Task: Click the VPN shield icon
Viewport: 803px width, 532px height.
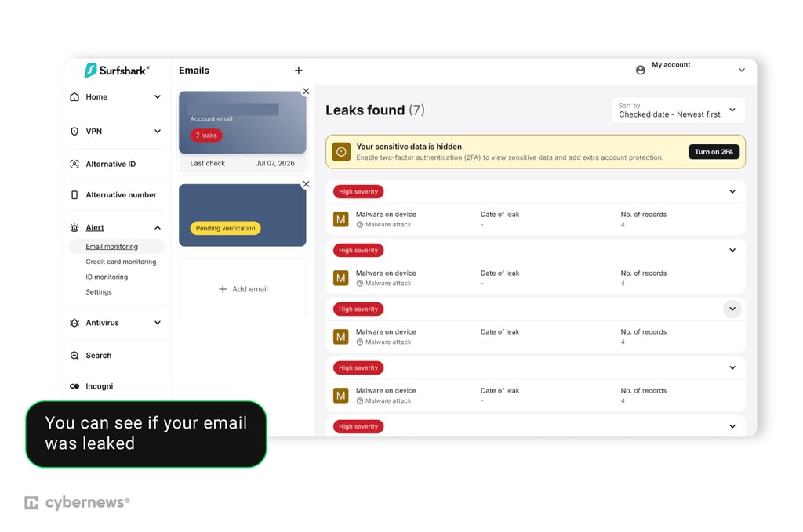Action: (x=74, y=132)
